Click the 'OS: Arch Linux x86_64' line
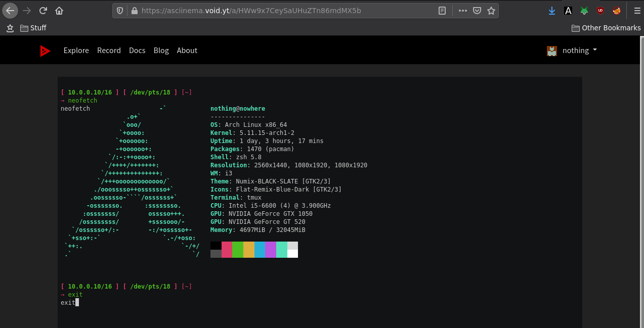Image resolution: width=644 pixels, height=328 pixels. click(x=249, y=125)
